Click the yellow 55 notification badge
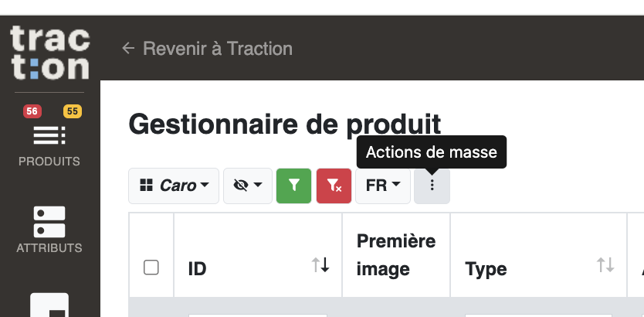This screenshot has width=644, height=317. [73, 111]
